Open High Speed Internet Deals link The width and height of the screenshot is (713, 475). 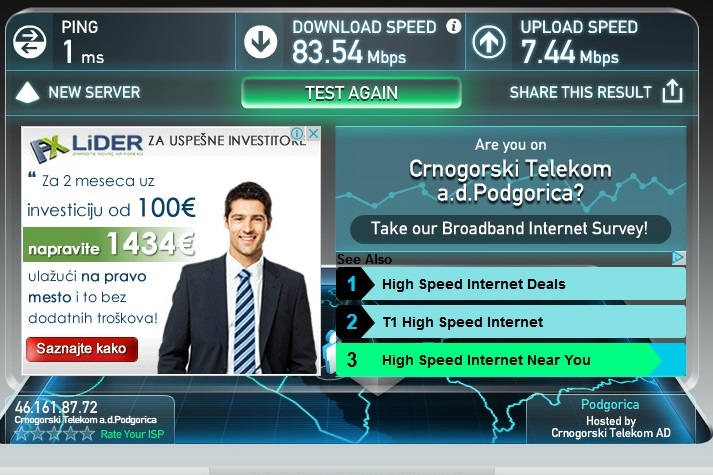tap(510, 284)
